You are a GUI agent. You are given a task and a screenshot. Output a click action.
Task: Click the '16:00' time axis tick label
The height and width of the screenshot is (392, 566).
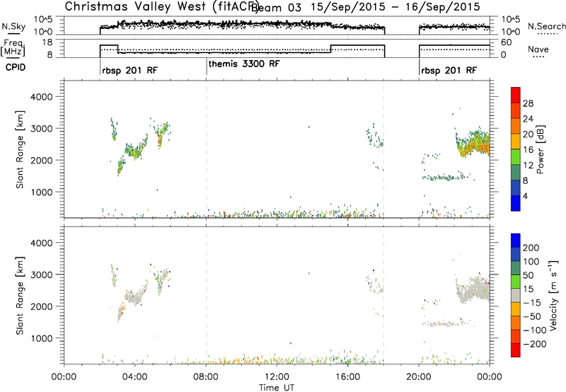tap(347, 377)
